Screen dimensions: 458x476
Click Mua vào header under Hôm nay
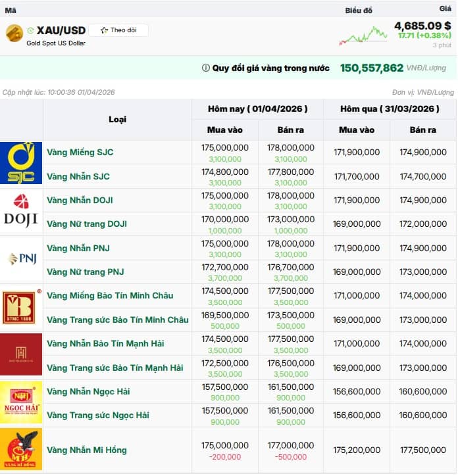225,130
